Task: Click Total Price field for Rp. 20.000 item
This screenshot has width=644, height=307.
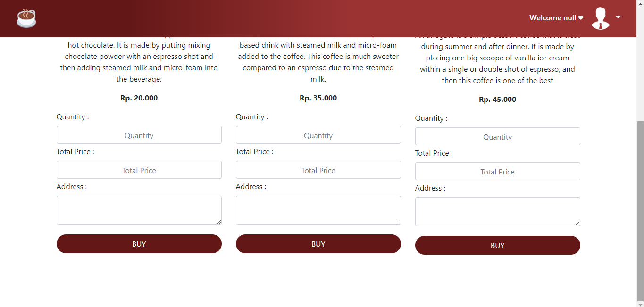Action: point(139,170)
